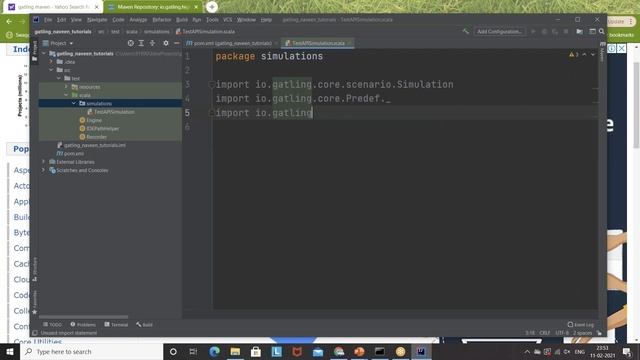Click simulations breadcrumb in navigation bar
The image size is (640, 360).
(x=156, y=31)
